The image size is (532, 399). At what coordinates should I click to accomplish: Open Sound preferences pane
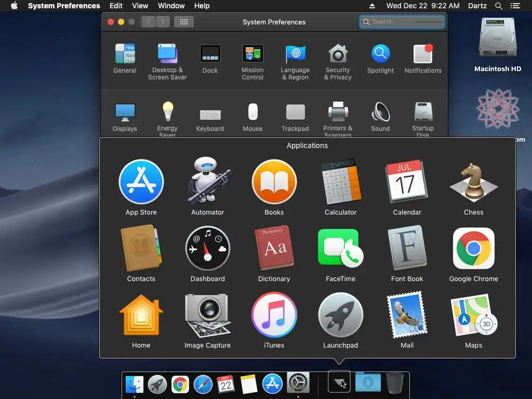coord(380,117)
